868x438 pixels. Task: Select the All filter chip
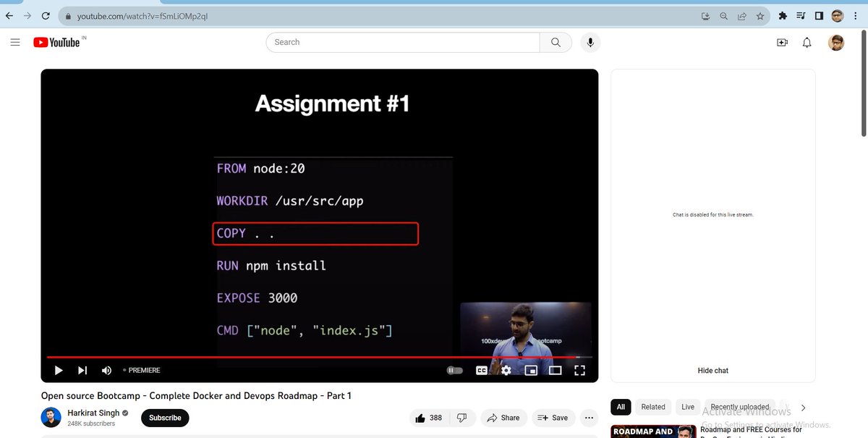click(x=621, y=407)
